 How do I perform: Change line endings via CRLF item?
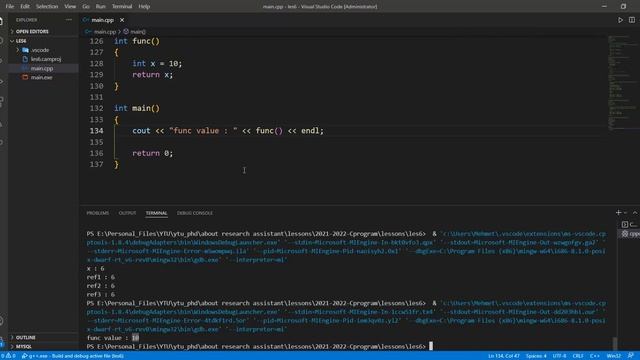pos(578,356)
